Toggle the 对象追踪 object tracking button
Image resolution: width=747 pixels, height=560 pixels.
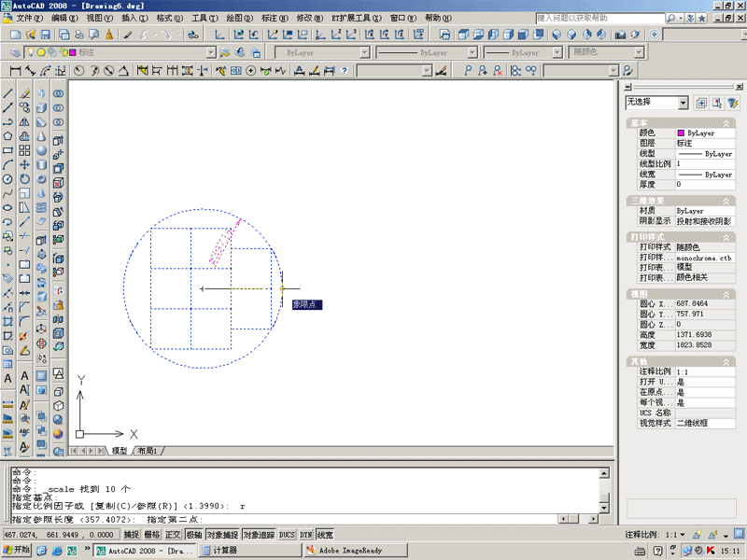[259, 535]
